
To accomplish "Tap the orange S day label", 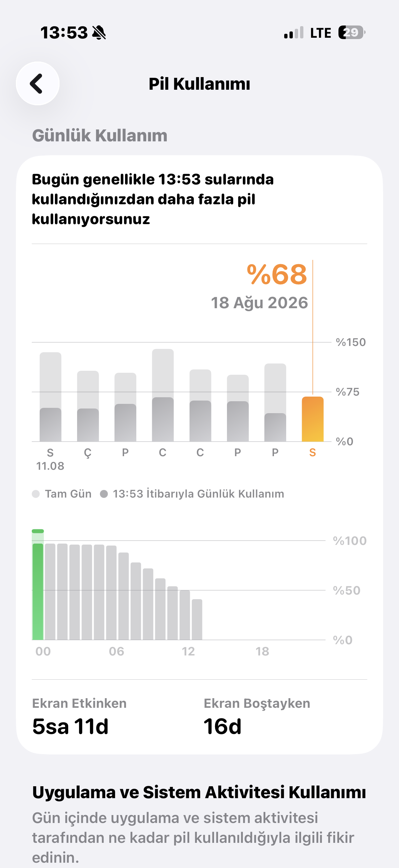I will (312, 453).
